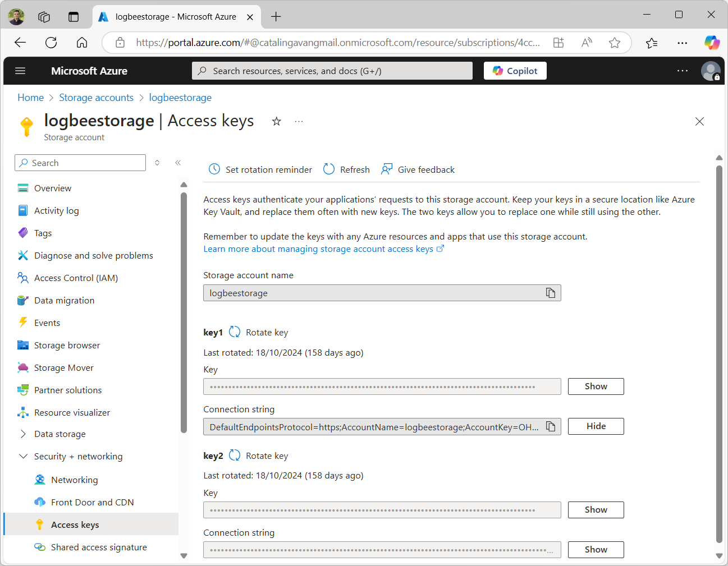Rotate key2 using its rotation icon

235,455
